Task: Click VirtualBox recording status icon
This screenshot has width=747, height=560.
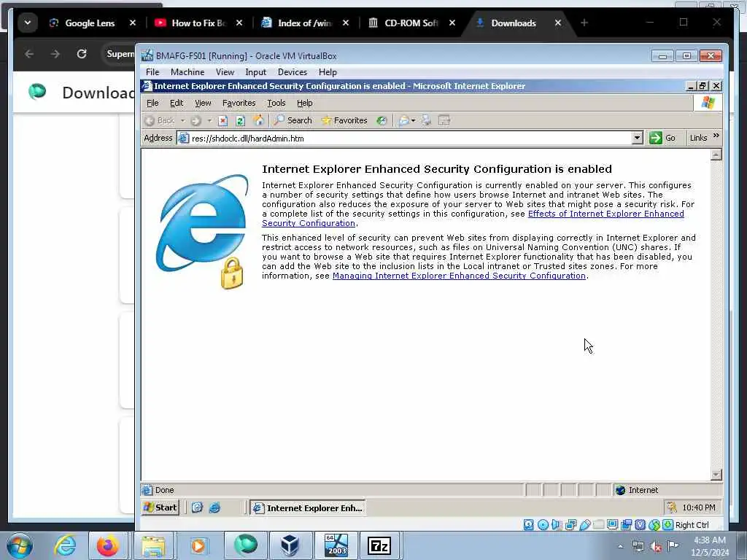Action: click(x=627, y=525)
